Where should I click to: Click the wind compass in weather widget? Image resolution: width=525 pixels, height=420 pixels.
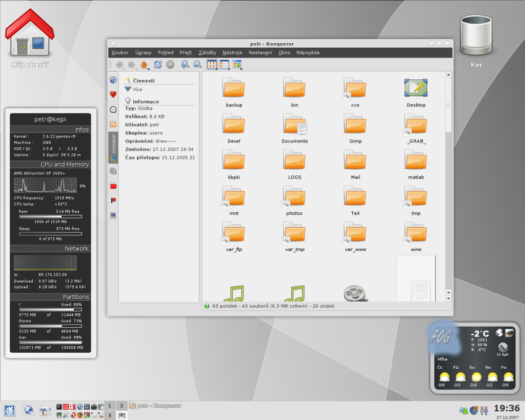503,347
